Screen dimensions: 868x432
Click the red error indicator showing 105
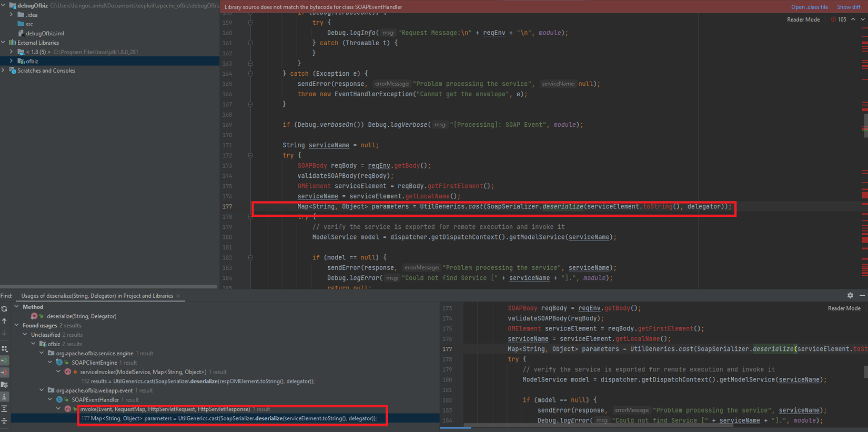click(x=839, y=19)
